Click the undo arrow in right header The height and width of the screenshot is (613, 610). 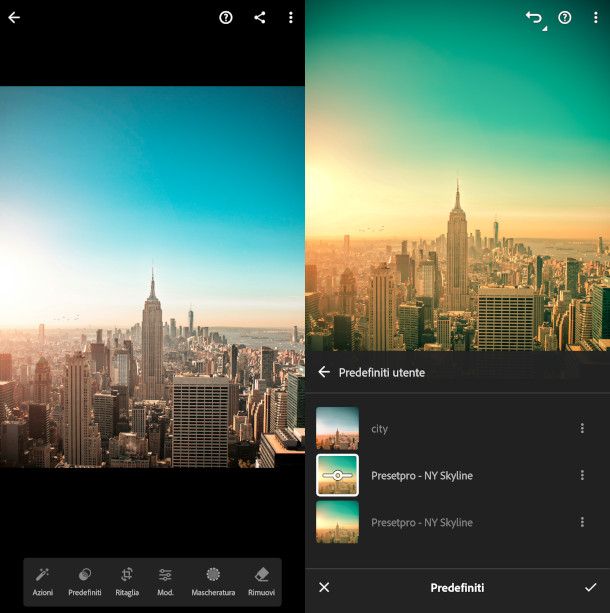[534, 18]
